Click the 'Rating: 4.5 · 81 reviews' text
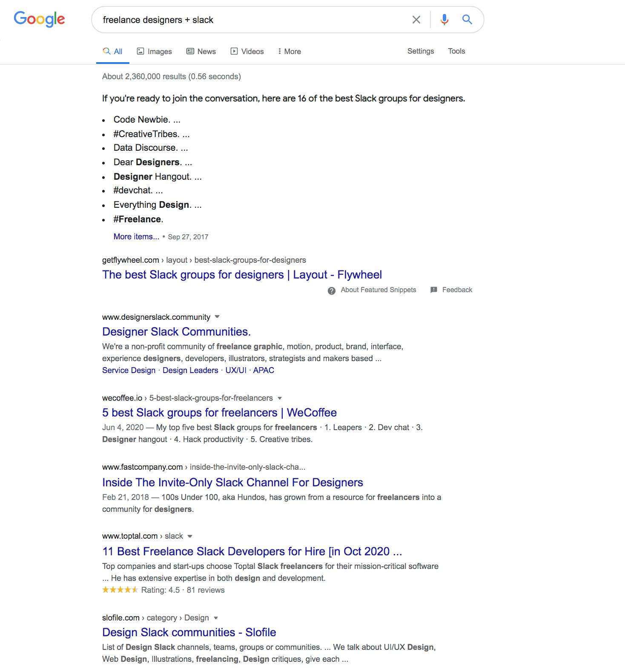 click(183, 590)
